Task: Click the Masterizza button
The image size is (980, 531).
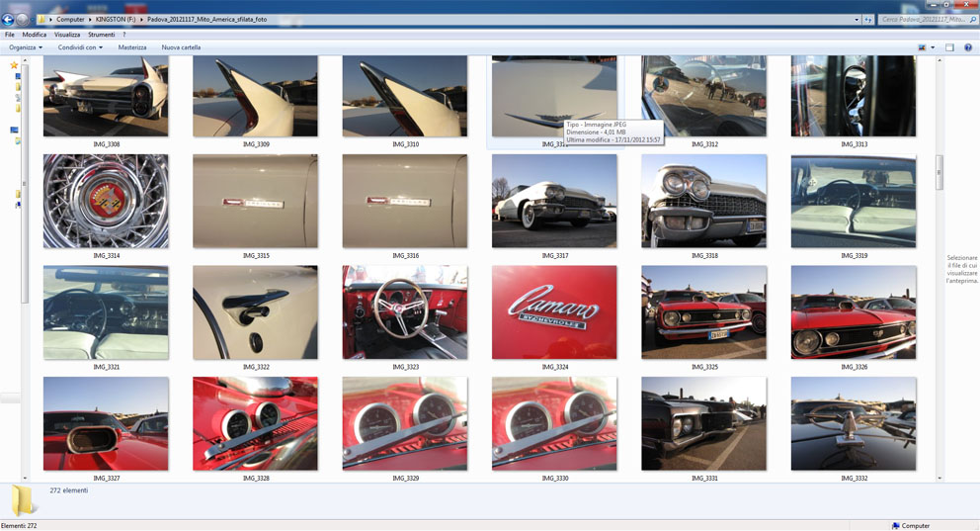Action: (x=132, y=47)
